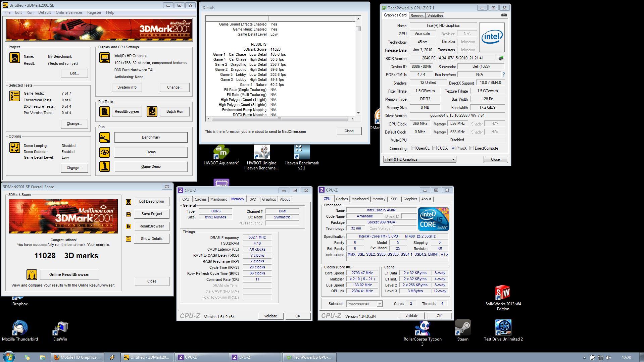Image resolution: width=644 pixels, height=362 pixels.
Task: Click the Selected Tests checklist icon
Action: tap(14, 96)
